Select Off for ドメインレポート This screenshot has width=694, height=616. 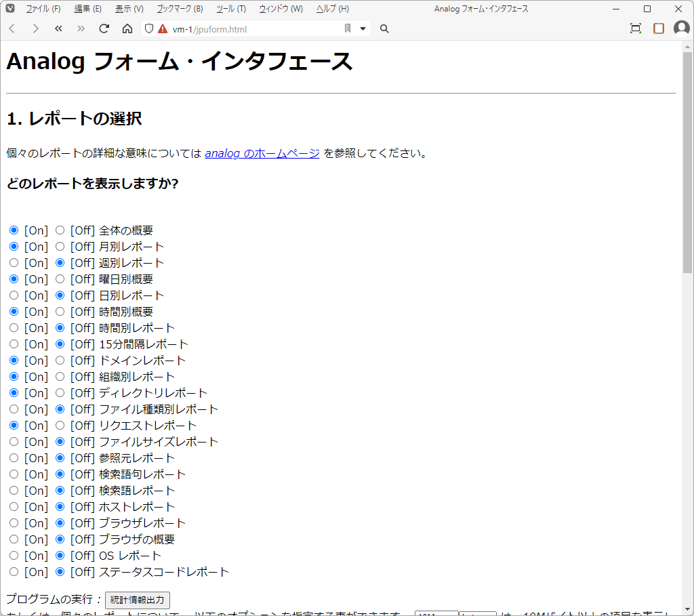60,361
